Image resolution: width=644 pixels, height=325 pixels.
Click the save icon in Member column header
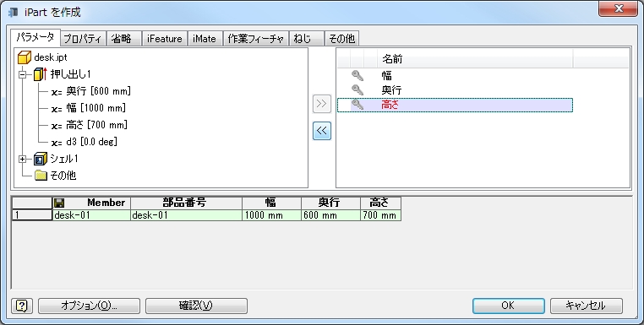coord(59,203)
